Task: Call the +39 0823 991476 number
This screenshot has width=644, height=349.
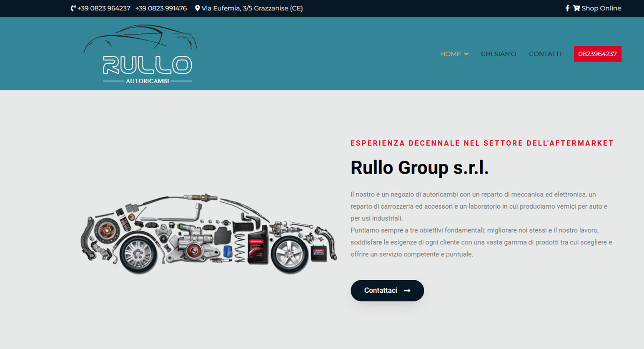Action: click(x=161, y=8)
